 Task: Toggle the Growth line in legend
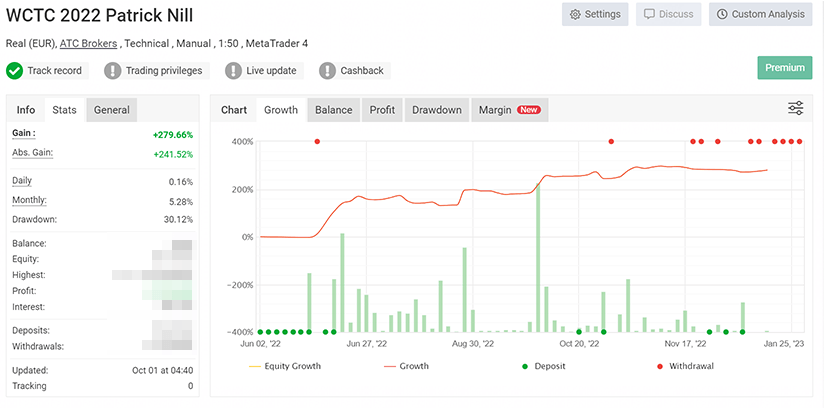(405, 366)
